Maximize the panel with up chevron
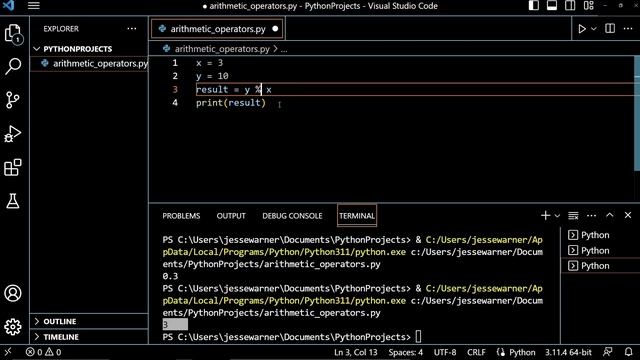 [609, 215]
